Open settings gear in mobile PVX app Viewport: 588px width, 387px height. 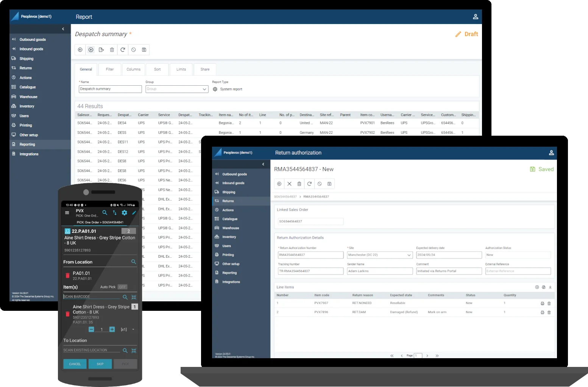click(x=124, y=213)
